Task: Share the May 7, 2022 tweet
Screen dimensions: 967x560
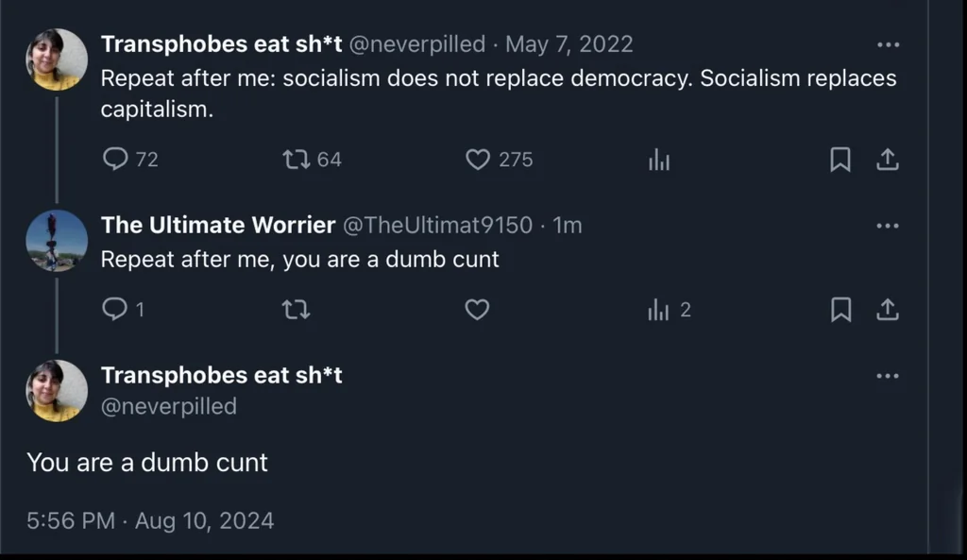Action: coord(887,161)
